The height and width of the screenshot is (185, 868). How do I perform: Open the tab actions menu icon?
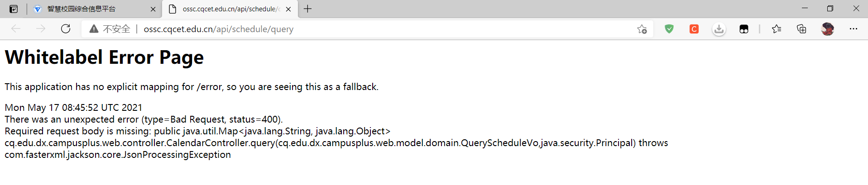pyautogui.click(x=14, y=9)
